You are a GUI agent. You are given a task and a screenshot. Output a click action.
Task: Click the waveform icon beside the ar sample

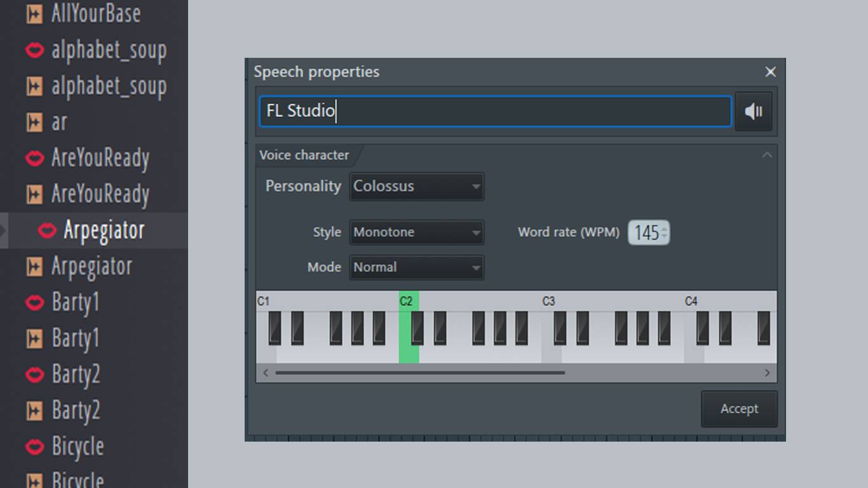[x=34, y=122]
